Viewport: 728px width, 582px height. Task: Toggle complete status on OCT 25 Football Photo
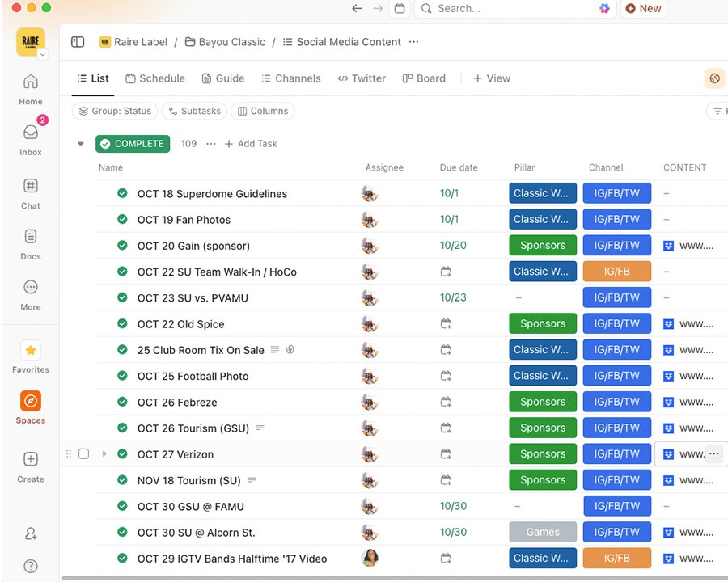[x=123, y=375]
